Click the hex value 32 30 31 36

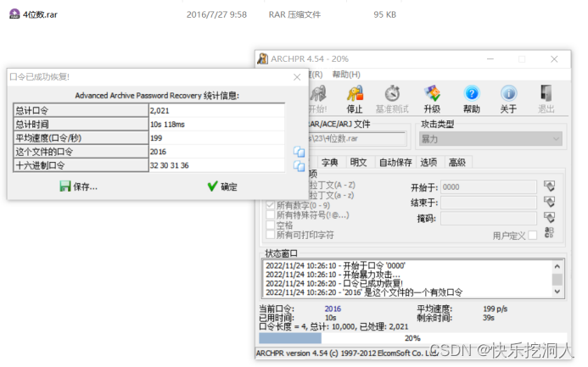tap(169, 165)
